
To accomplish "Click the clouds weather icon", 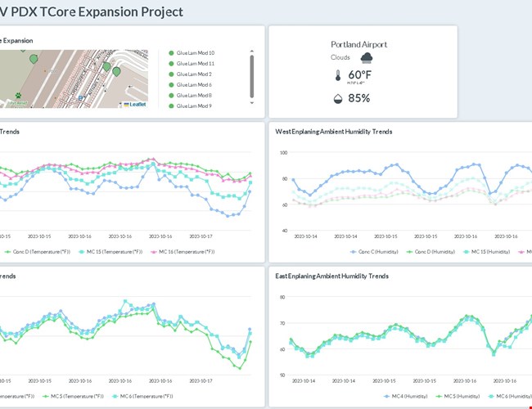I will click(367, 57).
